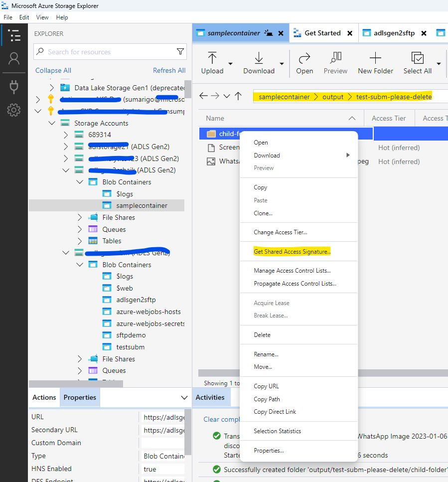The image size is (448, 482).
Task: Click the search filter funnel icon
Action: pos(180,52)
